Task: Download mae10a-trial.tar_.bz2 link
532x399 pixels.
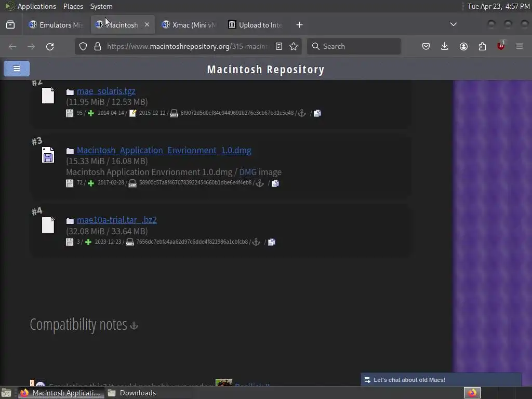Action: coord(117,220)
